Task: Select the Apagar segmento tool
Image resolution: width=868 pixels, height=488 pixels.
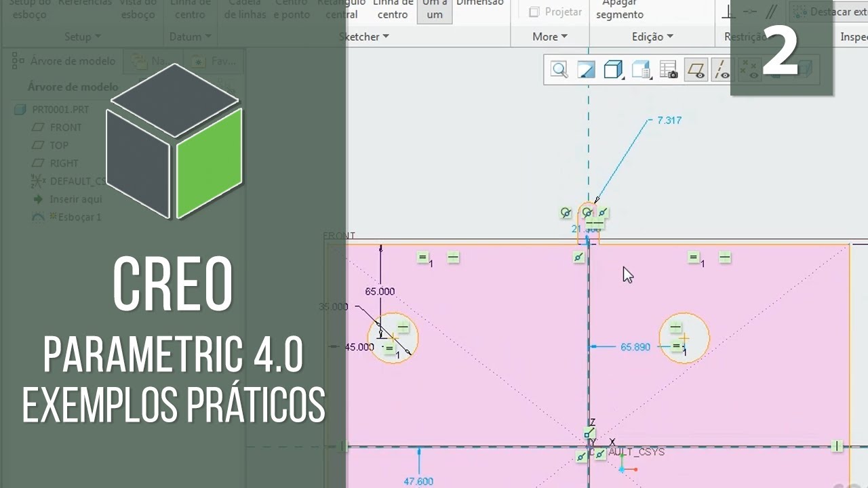Action: point(620,9)
